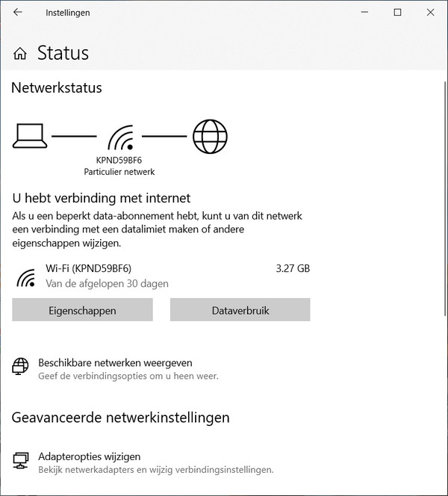Screen dimensions: 448x496
Task: Click the back arrow in the title bar
Action: [x=18, y=13]
